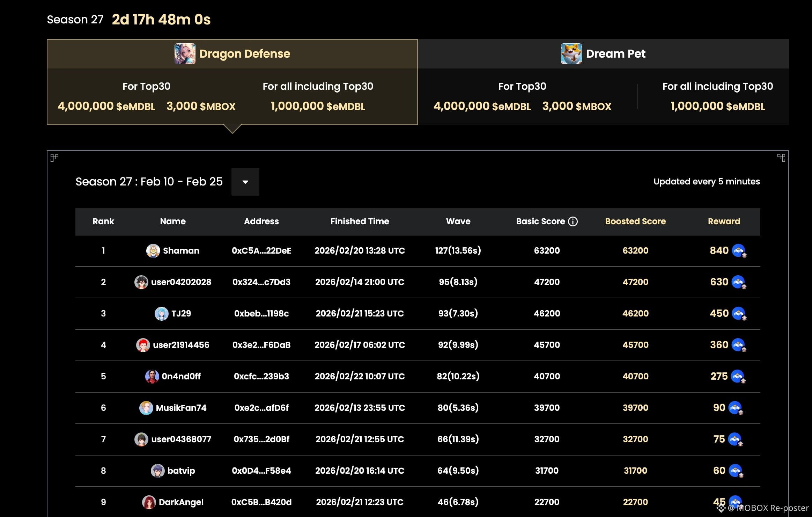The width and height of the screenshot is (812, 517).
Task: Click the 2026/02/20 13:28 UTC finished time
Action: coord(360,250)
